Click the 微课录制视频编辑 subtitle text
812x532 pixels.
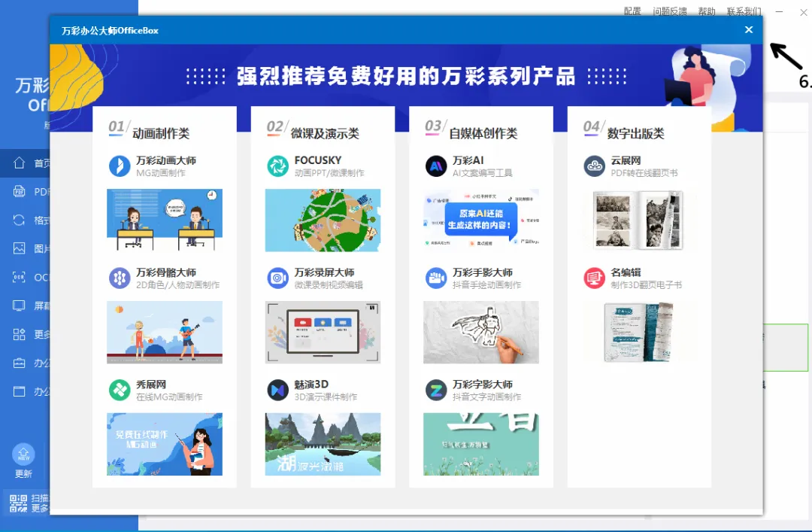point(329,285)
